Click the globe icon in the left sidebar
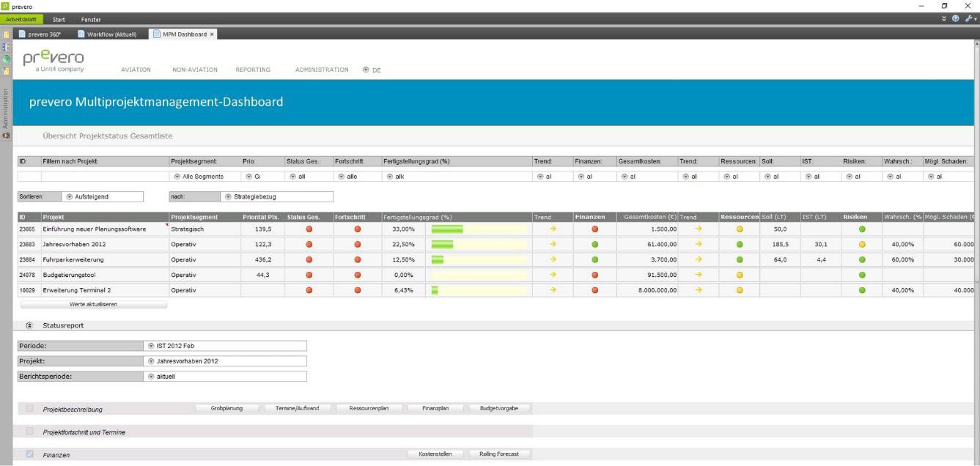Image resolution: width=980 pixels, height=466 pixels. coord(6,58)
